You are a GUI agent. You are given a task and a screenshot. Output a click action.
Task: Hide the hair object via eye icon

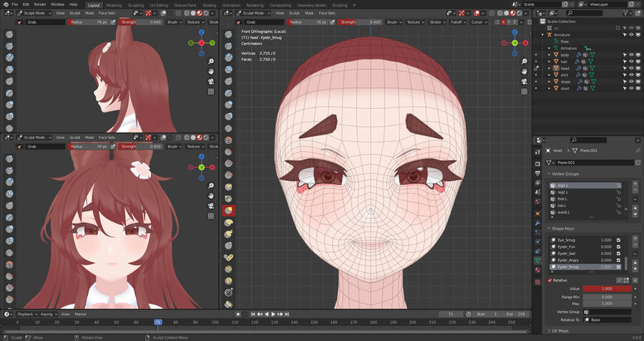631,62
